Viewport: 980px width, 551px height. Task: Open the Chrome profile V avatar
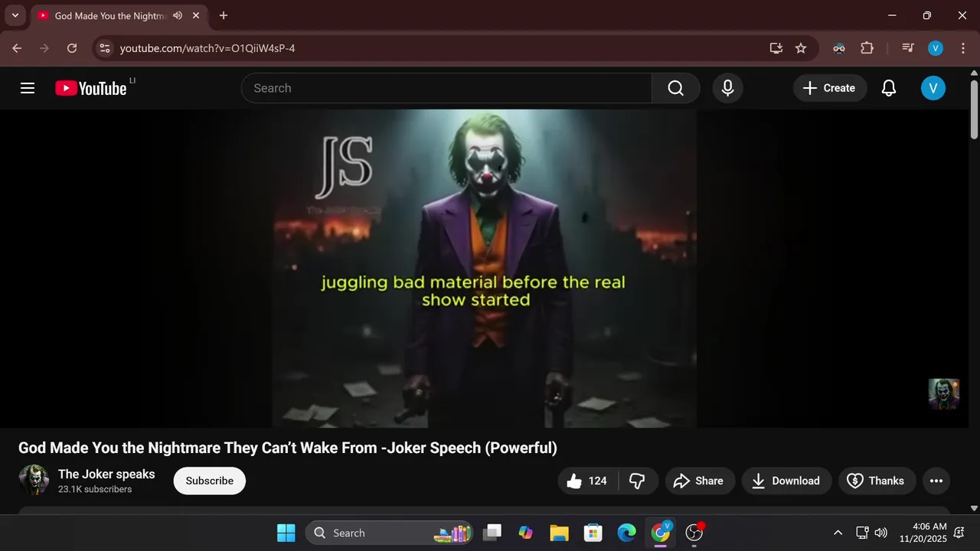pyautogui.click(x=936, y=48)
